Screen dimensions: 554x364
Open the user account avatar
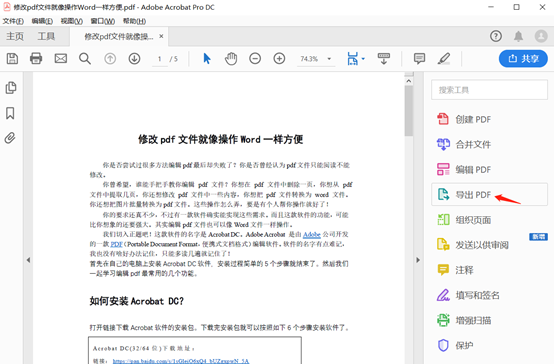tap(541, 36)
